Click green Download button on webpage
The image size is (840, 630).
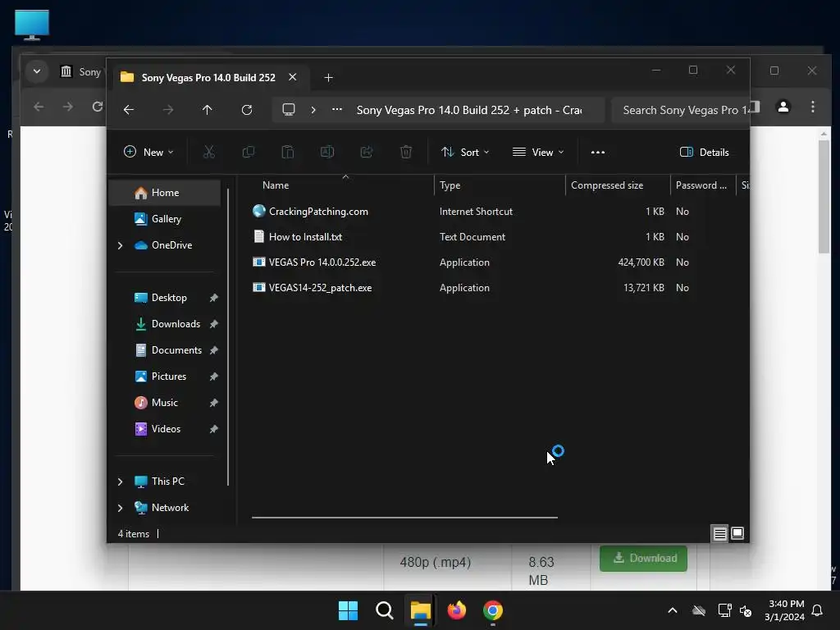(x=643, y=558)
